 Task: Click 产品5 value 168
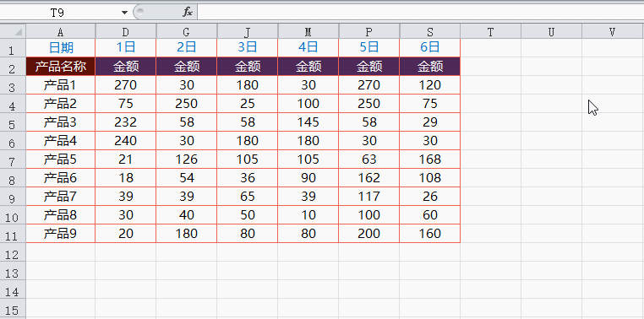click(429, 159)
